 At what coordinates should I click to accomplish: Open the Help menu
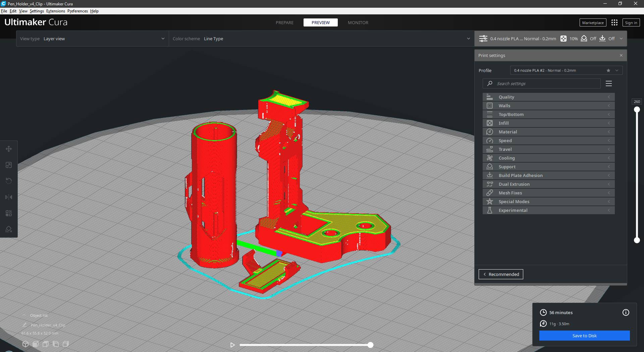[x=94, y=11]
